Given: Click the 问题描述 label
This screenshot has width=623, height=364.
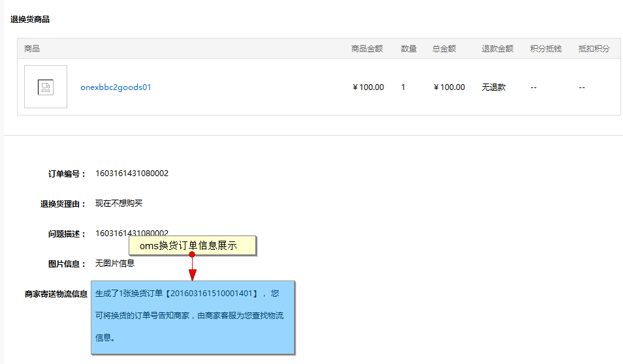Looking at the screenshot, I should pyautogui.click(x=67, y=234).
